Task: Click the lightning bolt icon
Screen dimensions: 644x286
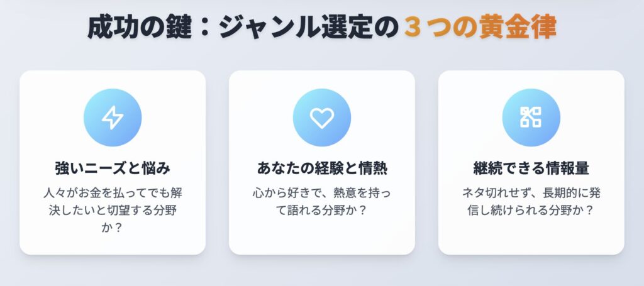Action: click(113, 118)
